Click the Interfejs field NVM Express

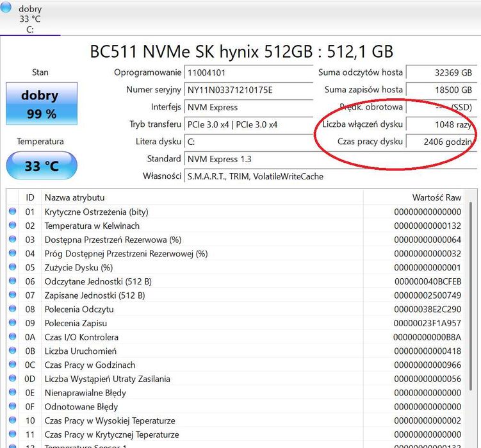pos(249,107)
